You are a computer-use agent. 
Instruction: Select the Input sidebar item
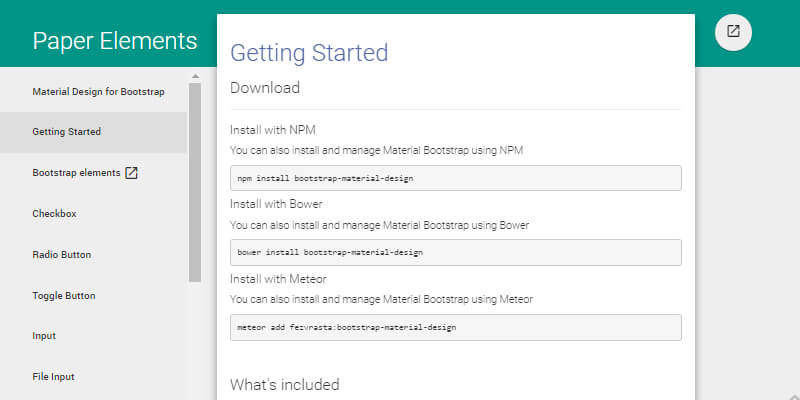[x=44, y=336]
